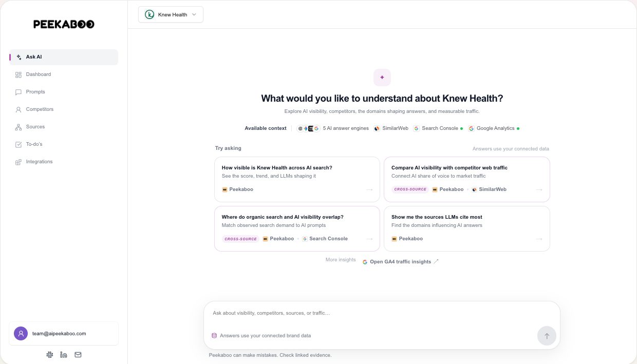637x364 pixels.
Task: Click arrow on 'How visible is Knew Health' card
Action: coord(369,189)
